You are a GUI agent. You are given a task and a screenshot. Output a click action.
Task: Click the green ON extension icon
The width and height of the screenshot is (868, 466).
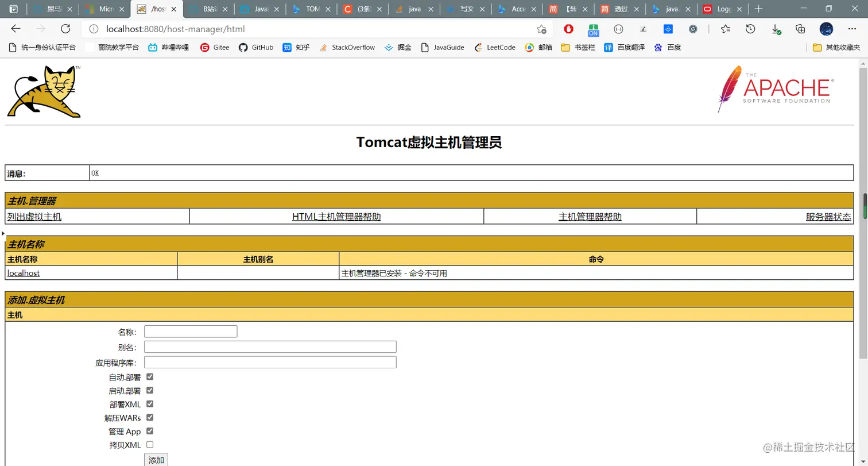pos(594,29)
